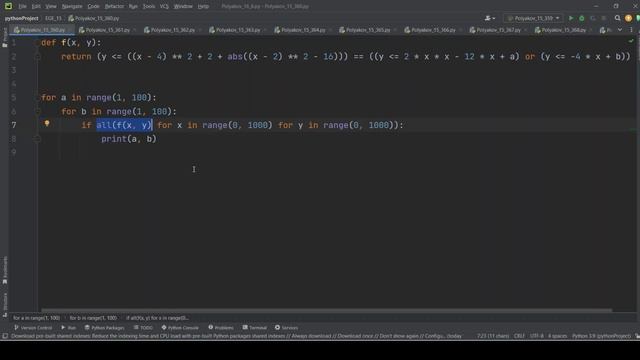Open Problems tool window
Viewport: 640px width, 360px height.
point(221,328)
